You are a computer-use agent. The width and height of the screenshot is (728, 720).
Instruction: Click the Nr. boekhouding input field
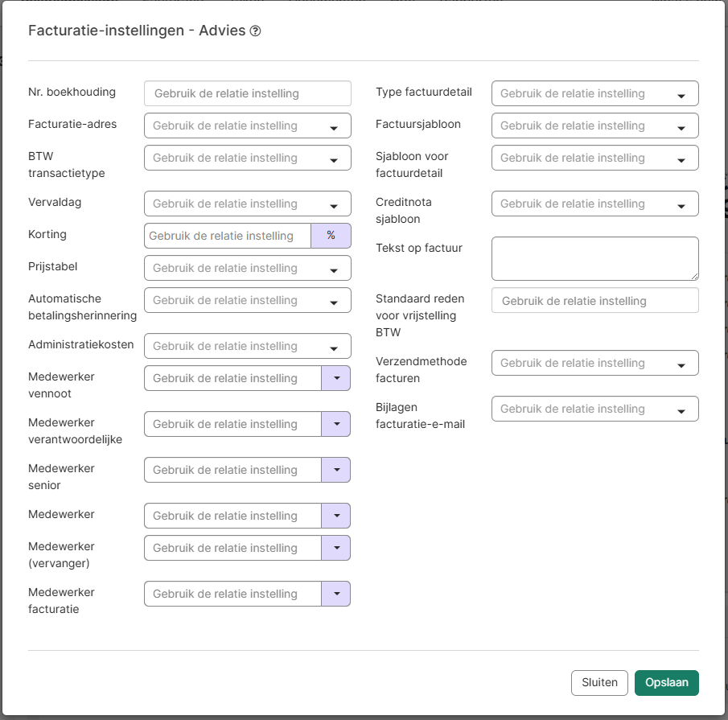pyautogui.click(x=247, y=93)
